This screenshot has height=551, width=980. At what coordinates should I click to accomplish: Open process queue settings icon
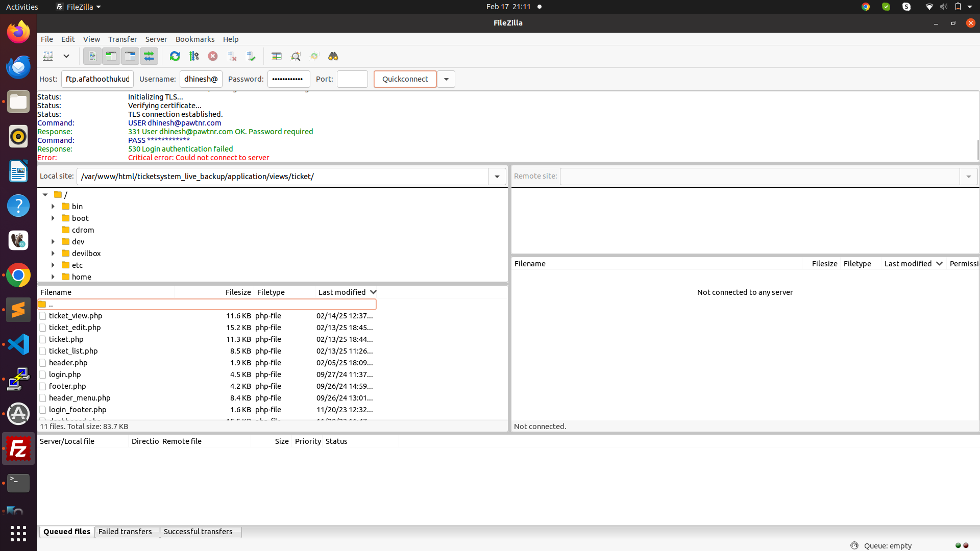coord(194,56)
